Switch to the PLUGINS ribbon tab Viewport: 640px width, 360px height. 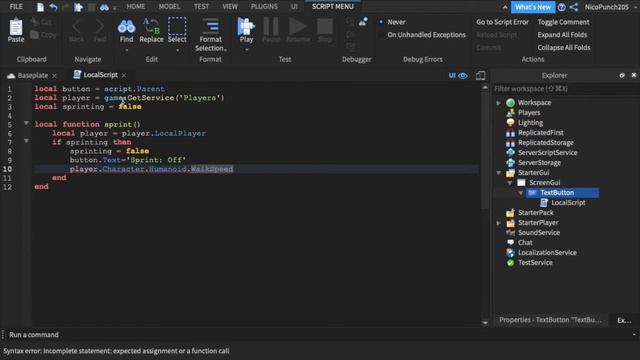coord(264,7)
